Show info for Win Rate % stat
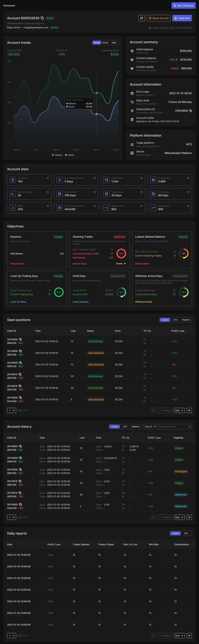199x644 pixels. (x=48, y=178)
